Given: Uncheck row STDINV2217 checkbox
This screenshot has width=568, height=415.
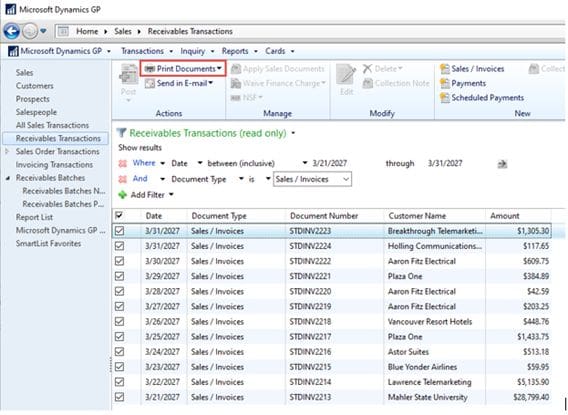Looking at the screenshot, I should point(119,337).
